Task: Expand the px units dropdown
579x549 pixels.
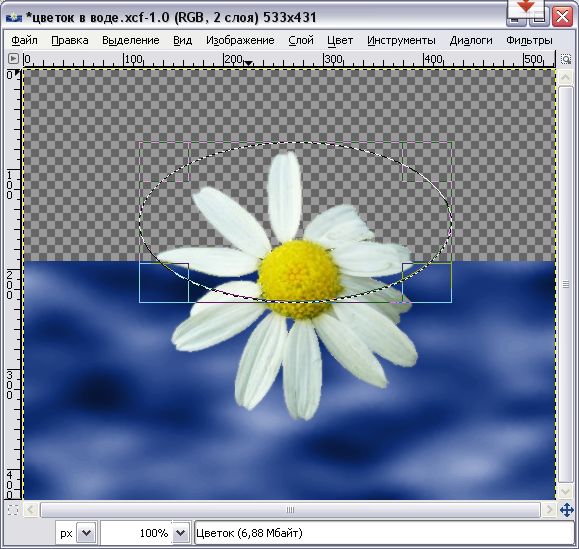Action: pyautogui.click(x=86, y=533)
